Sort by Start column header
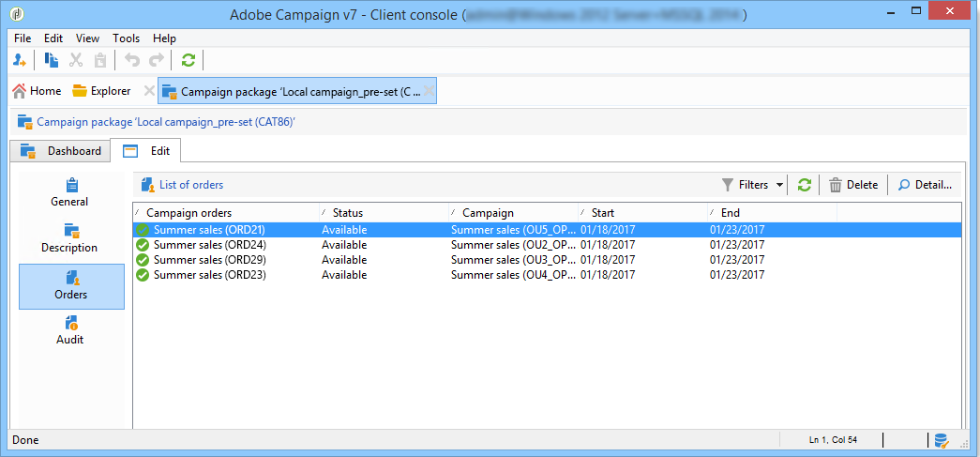980x457 pixels. (643, 213)
